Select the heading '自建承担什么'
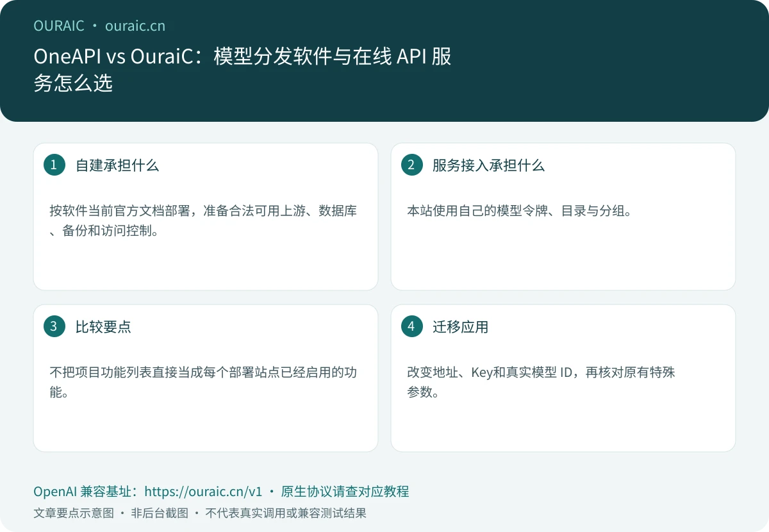This screenshot has height=532, width=769. 117,165
